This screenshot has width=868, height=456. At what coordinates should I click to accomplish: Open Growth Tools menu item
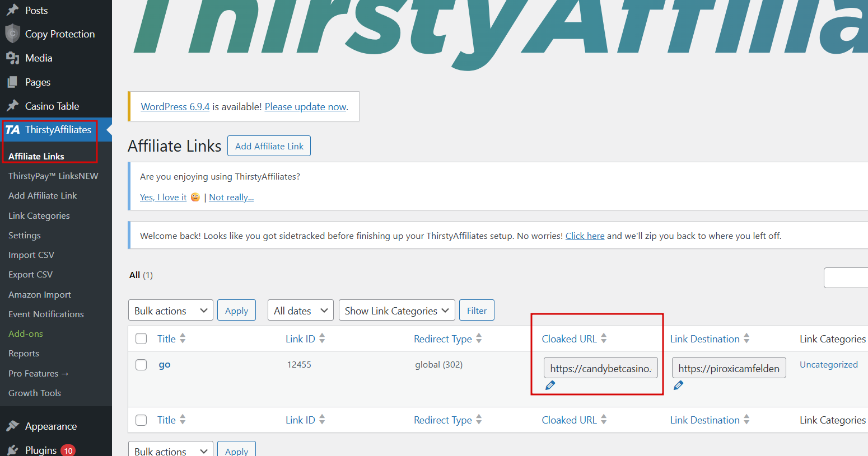pos(35,393)
